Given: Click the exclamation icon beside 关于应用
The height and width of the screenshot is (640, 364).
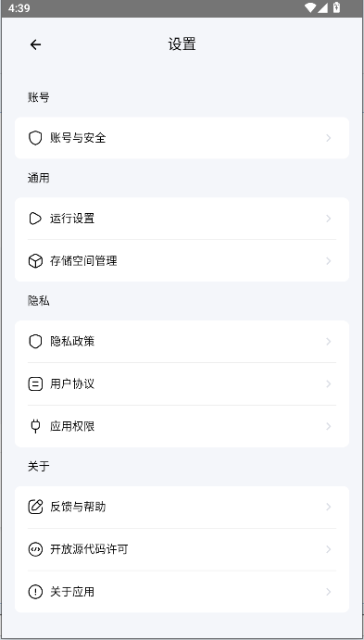Looking at the screenshot, I should point(35,592).
